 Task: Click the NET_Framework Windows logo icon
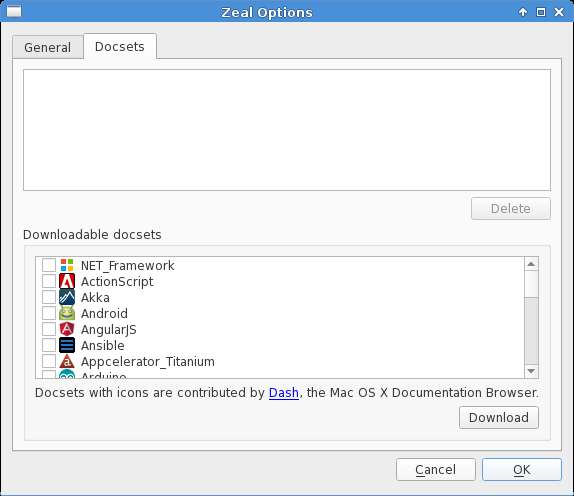point(67,265)
